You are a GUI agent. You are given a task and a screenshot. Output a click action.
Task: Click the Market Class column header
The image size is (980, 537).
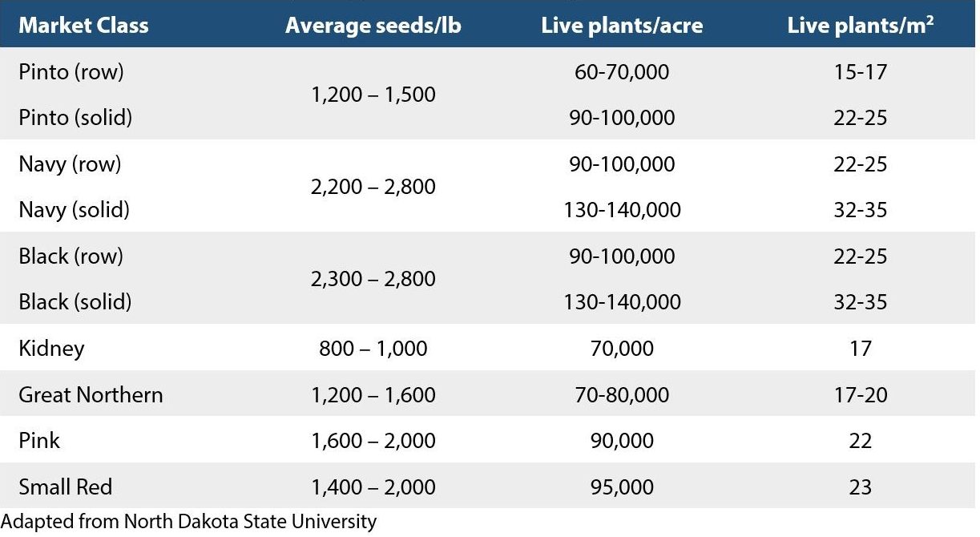[x=83, y=25]
